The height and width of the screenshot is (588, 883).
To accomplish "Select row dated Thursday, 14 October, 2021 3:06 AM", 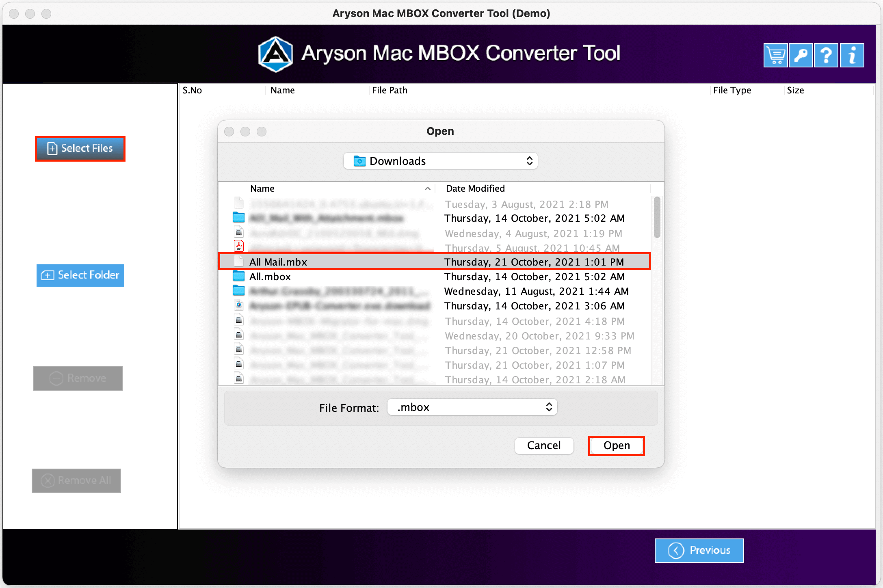I will click(434, 306).
